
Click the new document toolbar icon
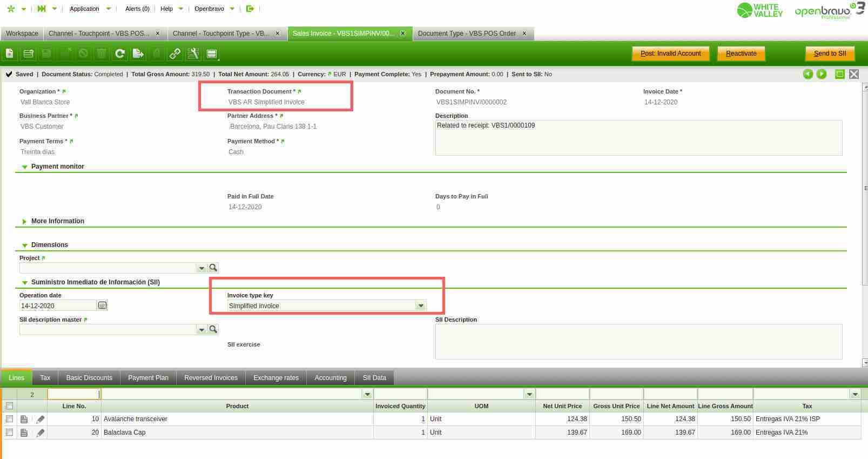pos(10,54)
